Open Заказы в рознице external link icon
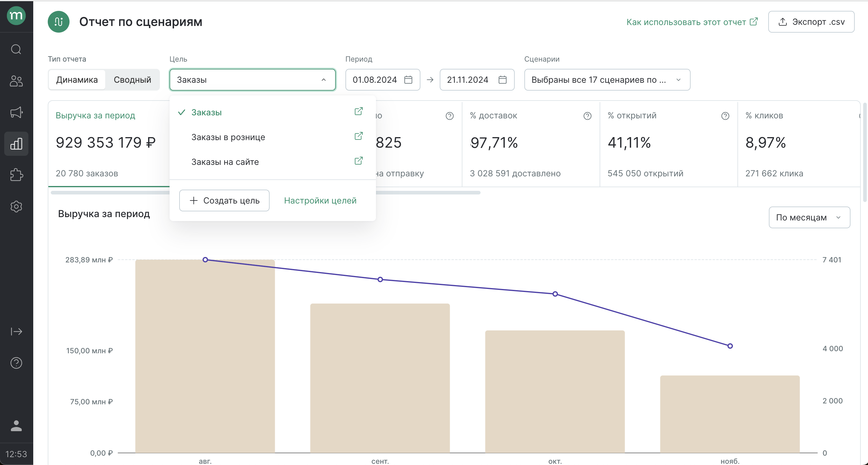The width and height of the screenshot is (868, 465). [x=358, y=136]
